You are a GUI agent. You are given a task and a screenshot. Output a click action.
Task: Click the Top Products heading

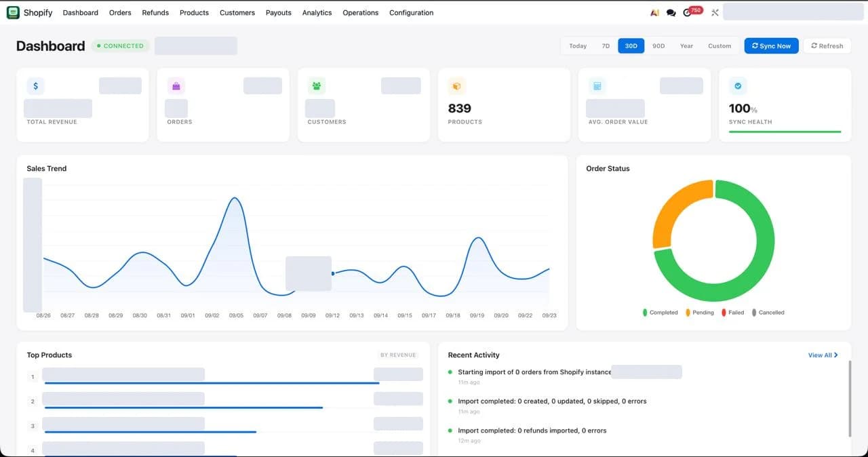[49, 355]
